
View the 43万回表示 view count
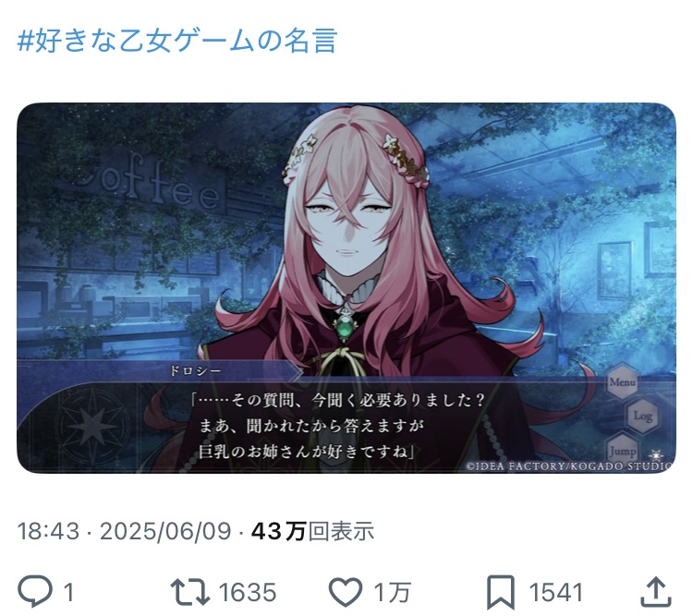[312, 531]
